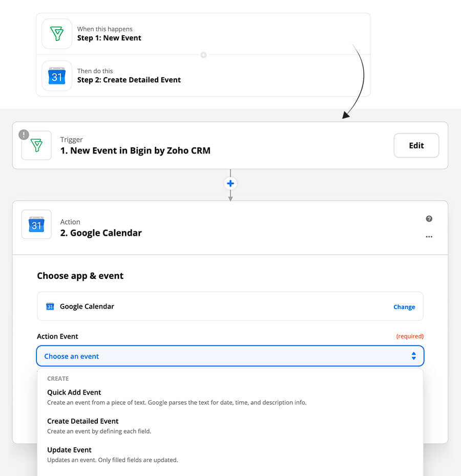The image size is (461, 476).
Task: Open the three-dot options menu on Google Calendar step
Action: (429, 236)
